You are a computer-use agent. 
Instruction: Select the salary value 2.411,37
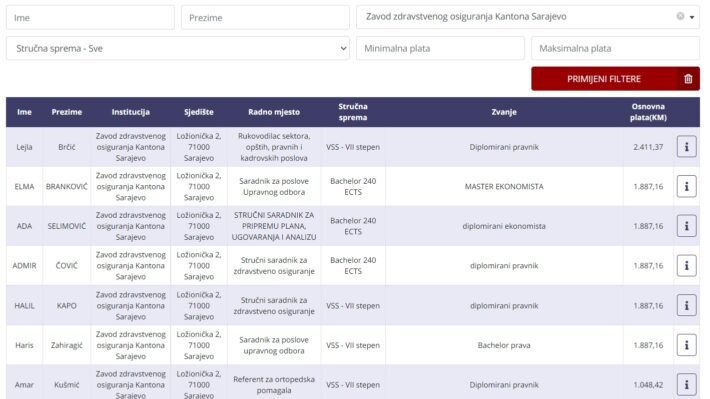click(648, 147)
